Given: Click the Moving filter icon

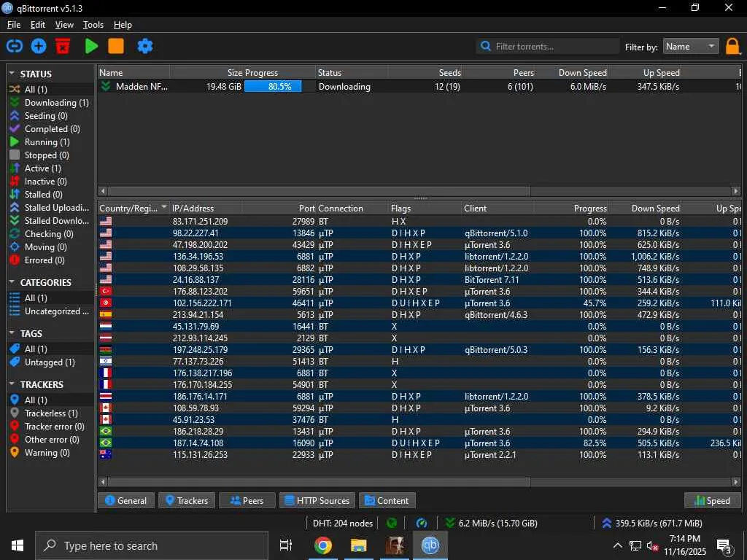Looking at the screenshot, I should point(15,246).
